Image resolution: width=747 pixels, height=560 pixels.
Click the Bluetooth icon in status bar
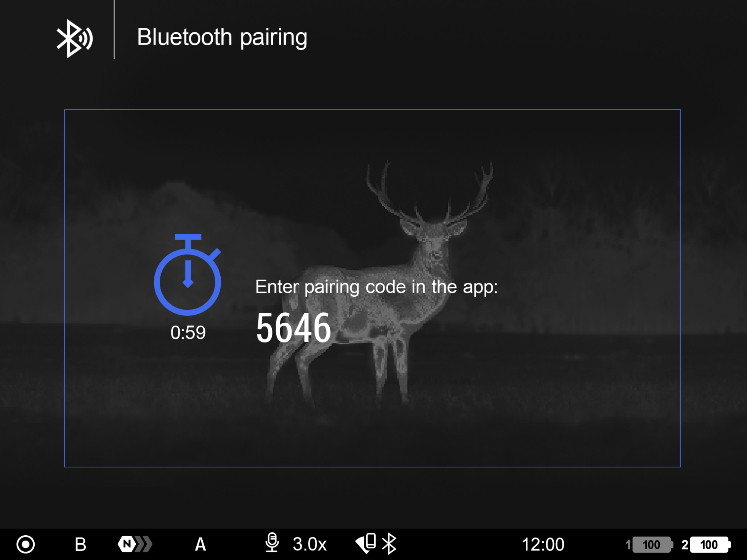(x=389, y=544)
